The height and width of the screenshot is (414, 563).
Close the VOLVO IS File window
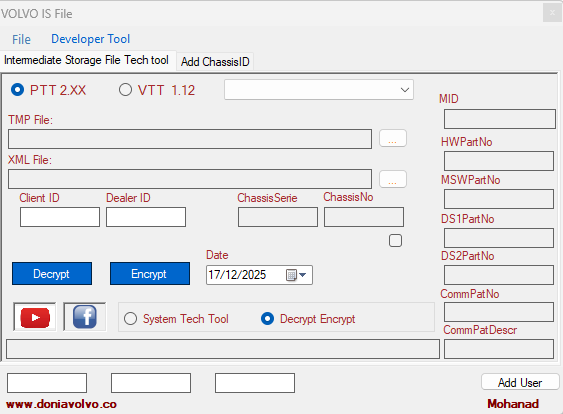click(x=552, y=13)
